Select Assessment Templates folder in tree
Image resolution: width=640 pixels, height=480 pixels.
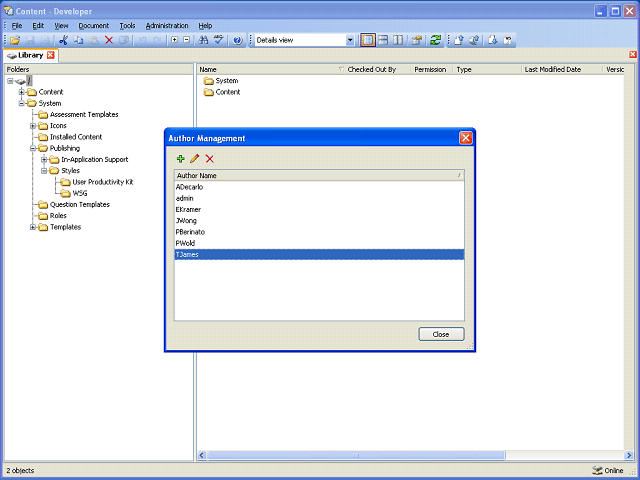(84, 115)
